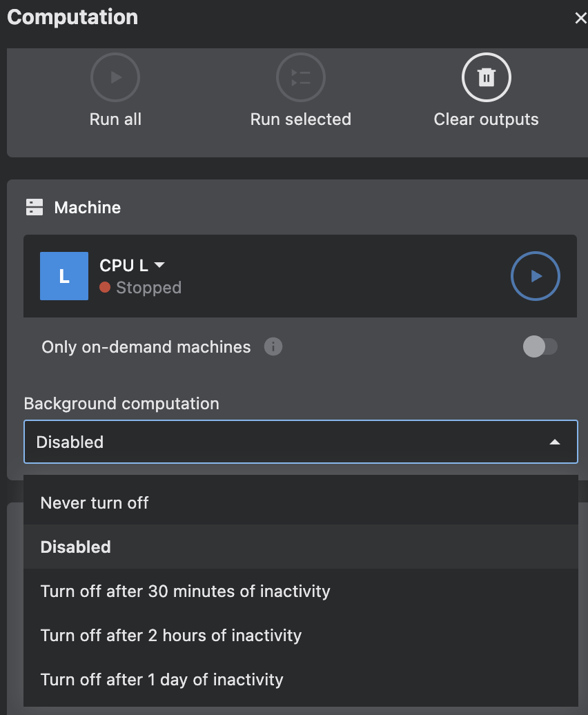
Task: Click the Run all label
Action: click(x=115, y=119)
